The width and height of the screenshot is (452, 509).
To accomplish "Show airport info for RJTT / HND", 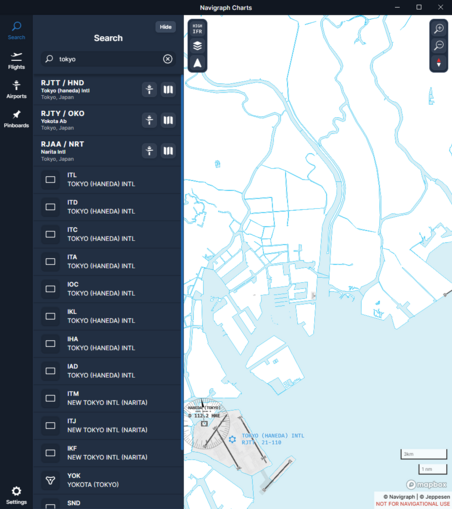I will pyautogui.click(x=149, y=89).
